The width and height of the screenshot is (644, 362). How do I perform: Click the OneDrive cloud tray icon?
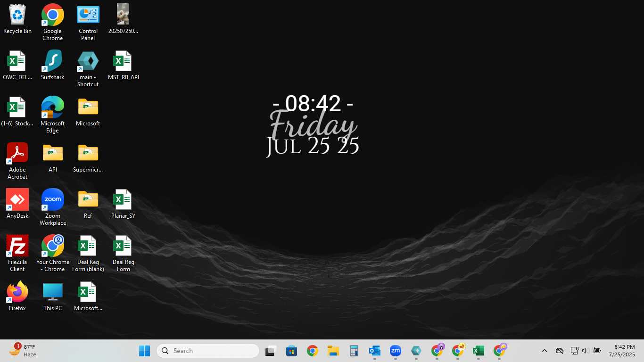point(560,351)
